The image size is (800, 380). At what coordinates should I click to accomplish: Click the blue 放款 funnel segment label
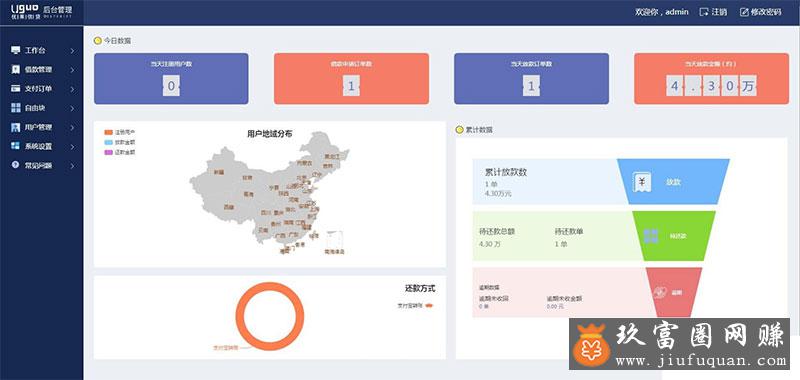coord(674,182)
